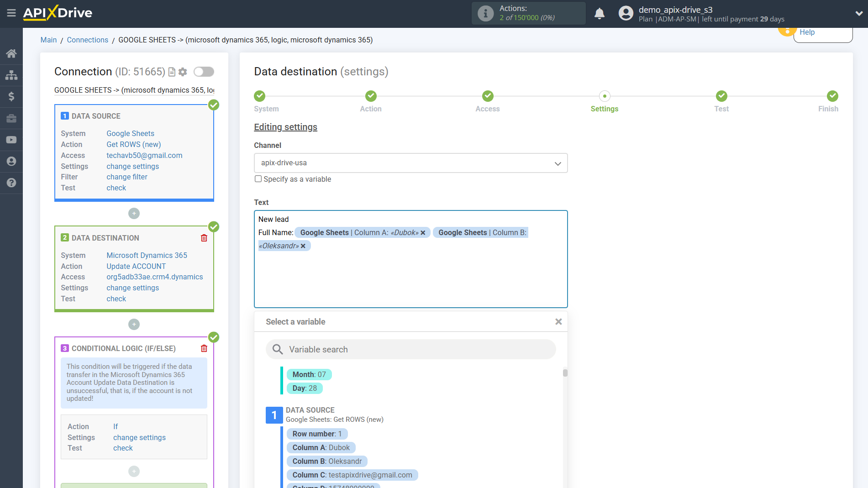Add a step after the Conditional Logic card
Image resolution: width=868 pixels, height=488 pixels.
point(134,471)
